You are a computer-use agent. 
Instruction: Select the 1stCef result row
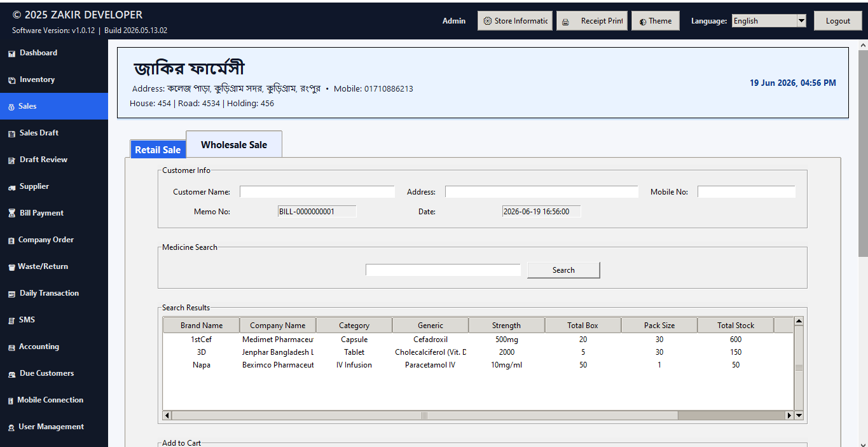[478, 340]
